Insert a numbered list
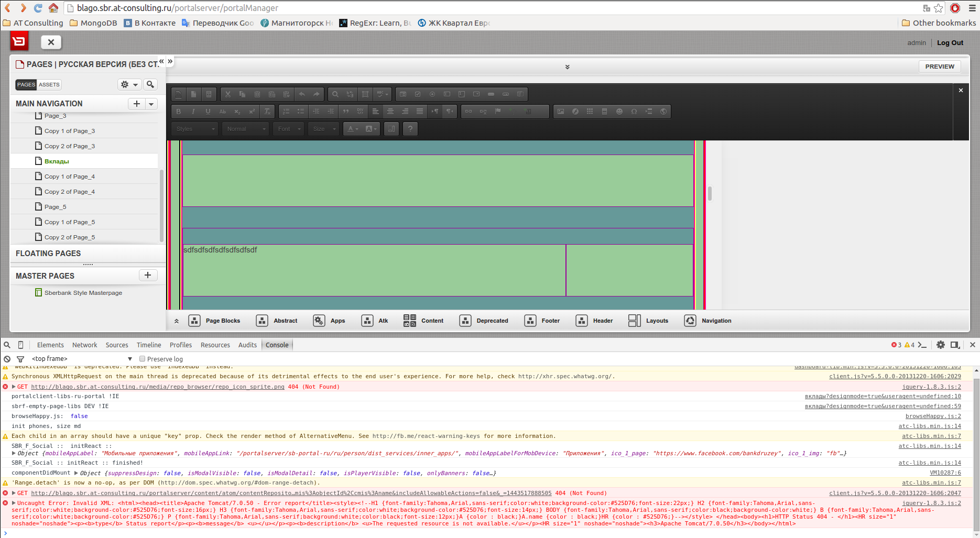The height and width of the screenshot is (538, 980). [286, 112]
